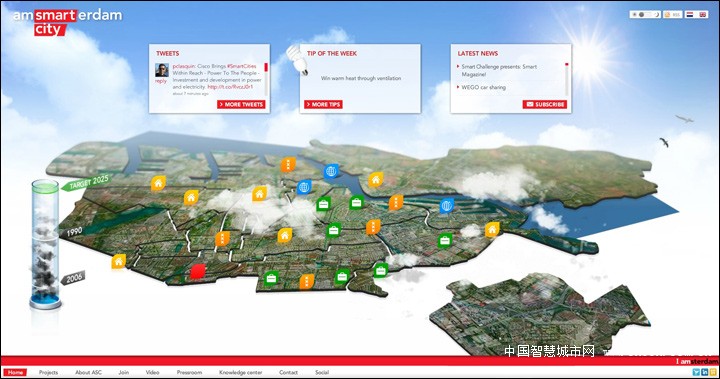This screenshot has width=720, height=379.
Task: Click the Latest News scrollbar
Action: pyautogui.click(x=567, y=79)
